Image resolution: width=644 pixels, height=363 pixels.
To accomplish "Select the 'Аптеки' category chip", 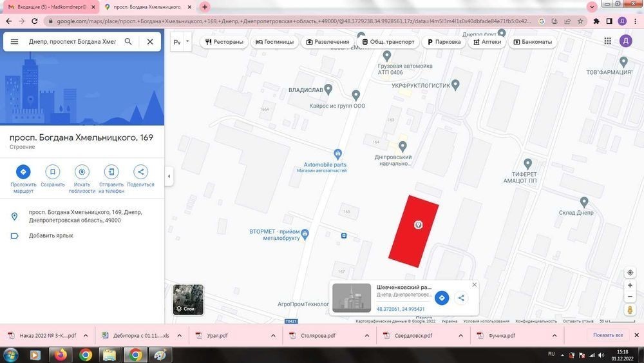I will pyautogui.click(x=487, y=41).
